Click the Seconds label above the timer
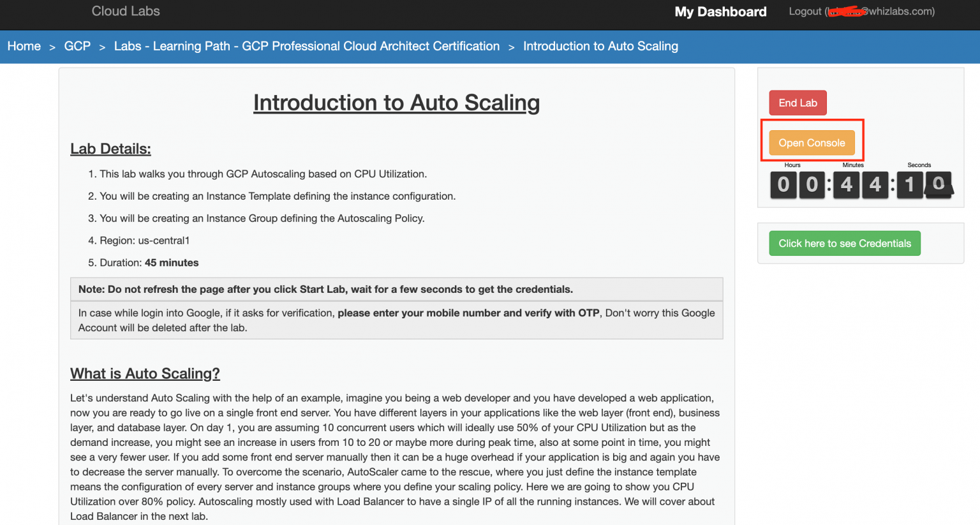This screenshot has height=525, width=980. coord(919,165)
